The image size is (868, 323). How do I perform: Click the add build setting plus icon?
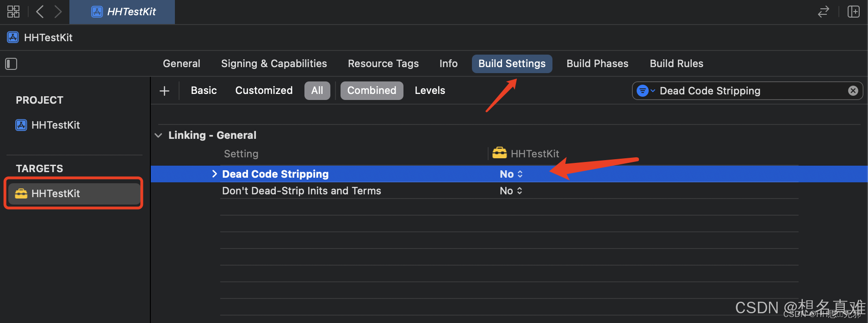[x=164, y=91]
